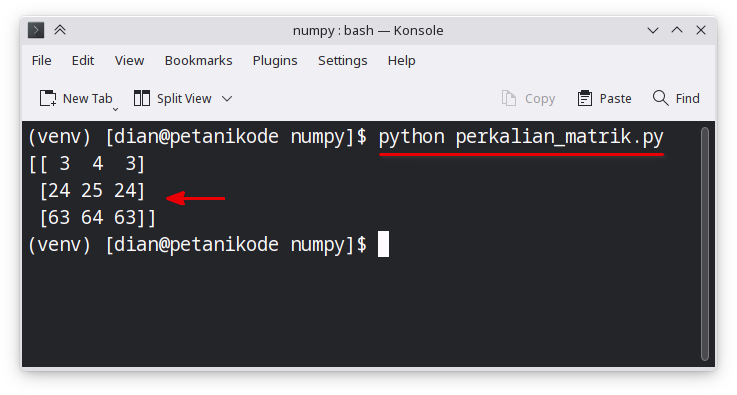Click the output row '[[ 3 4 3]'
737x395 pixels.
point(87,164)
